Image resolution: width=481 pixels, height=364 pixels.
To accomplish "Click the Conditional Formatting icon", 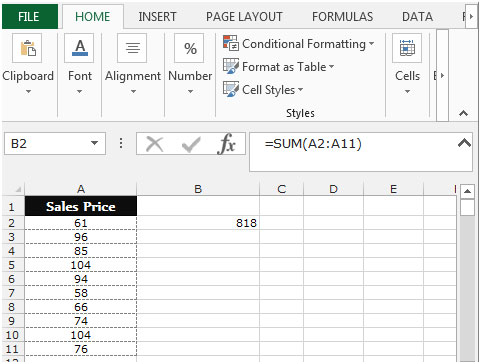I will 231,43.
